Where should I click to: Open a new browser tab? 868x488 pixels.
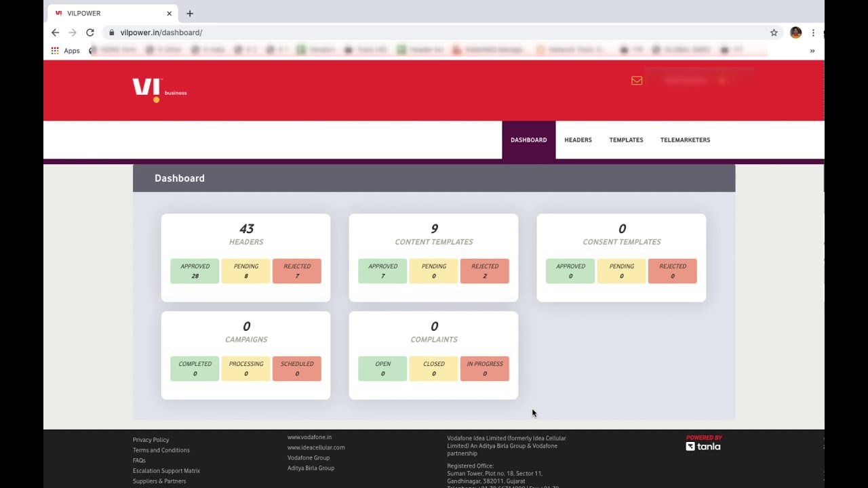(190, 14)
